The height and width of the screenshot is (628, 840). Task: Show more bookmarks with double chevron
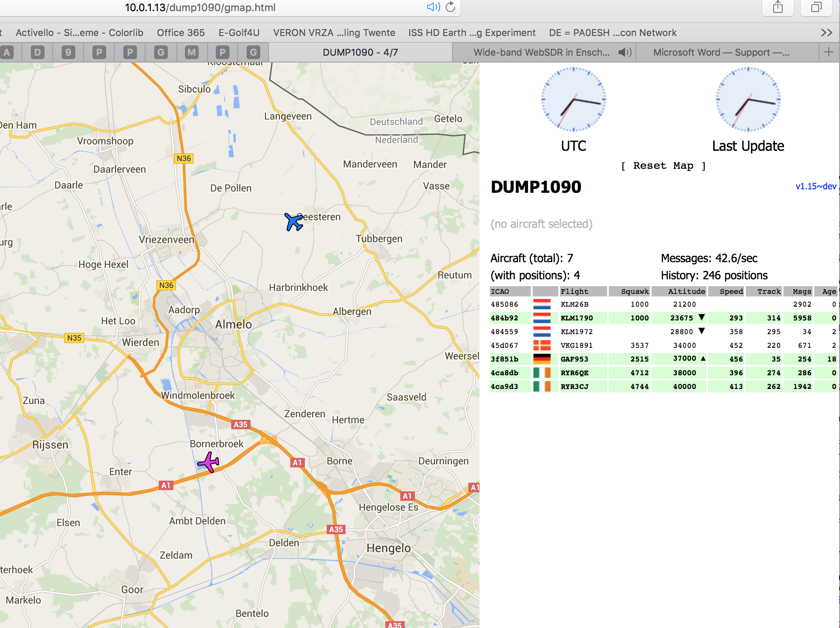click(x=827, y=33)
